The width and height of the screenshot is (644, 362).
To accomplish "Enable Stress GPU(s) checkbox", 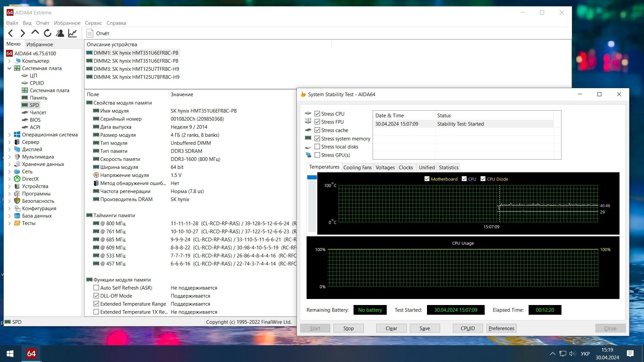I will coord(318,155).
